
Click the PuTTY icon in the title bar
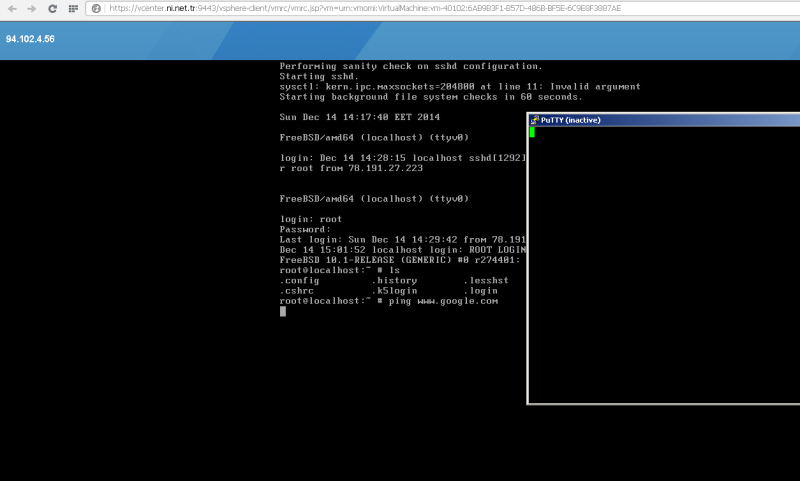click(534, 120)
